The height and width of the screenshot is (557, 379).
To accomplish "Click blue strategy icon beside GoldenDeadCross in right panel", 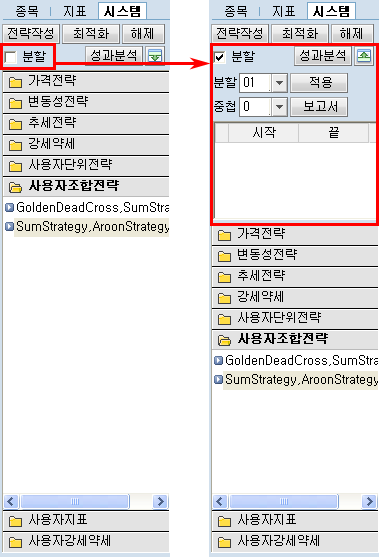I will point(218,360).
